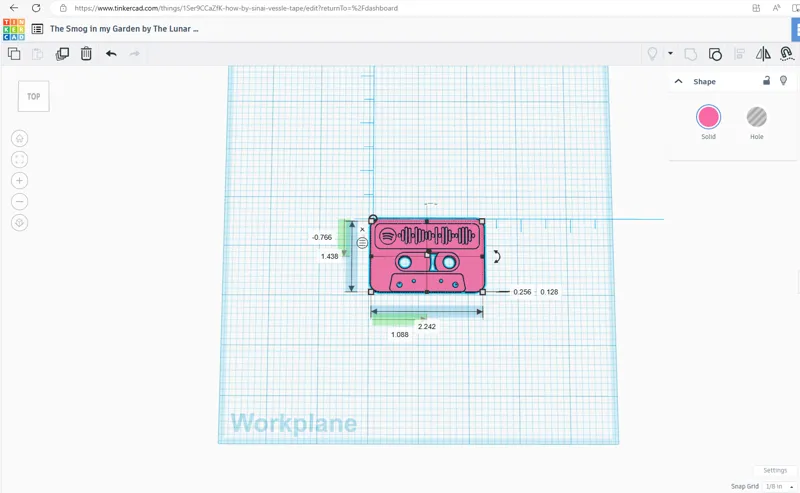
Task: Delete the selection with the trash icon
Action: click(86, 54)
